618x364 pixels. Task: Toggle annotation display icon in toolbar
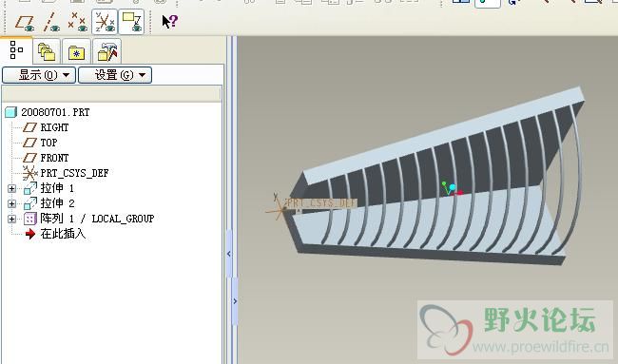(x=131, y=22)
